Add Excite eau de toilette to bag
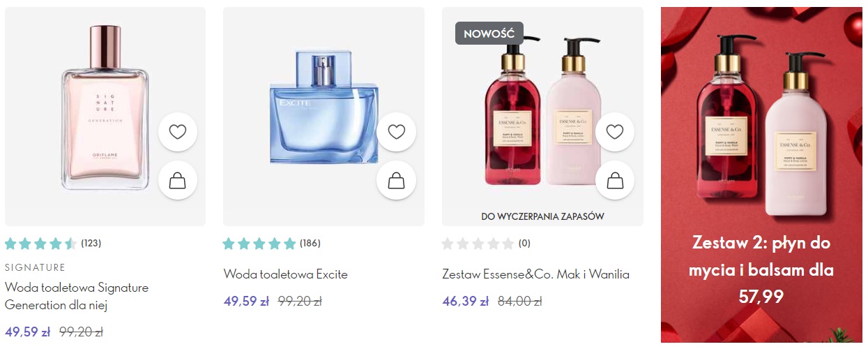The width and height of the screenshot is (868, 349). pos(396,181)
